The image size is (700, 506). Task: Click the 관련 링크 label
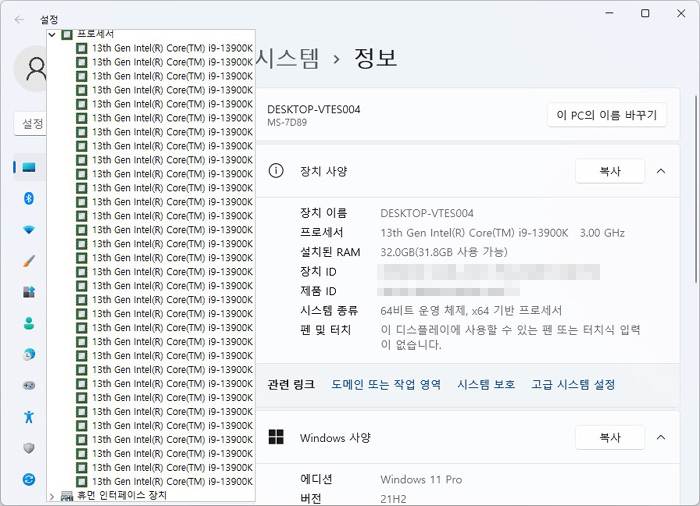point(291,385)
